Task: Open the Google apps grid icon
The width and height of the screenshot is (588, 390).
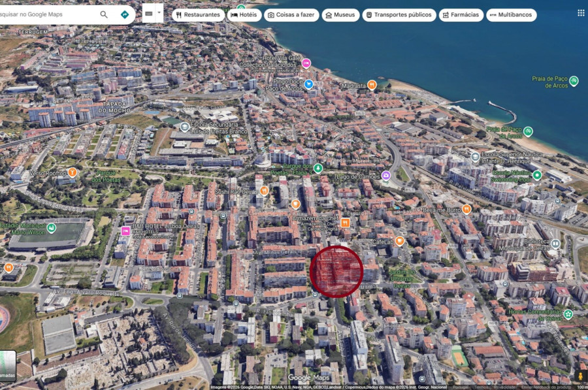Action: (581, 13)
